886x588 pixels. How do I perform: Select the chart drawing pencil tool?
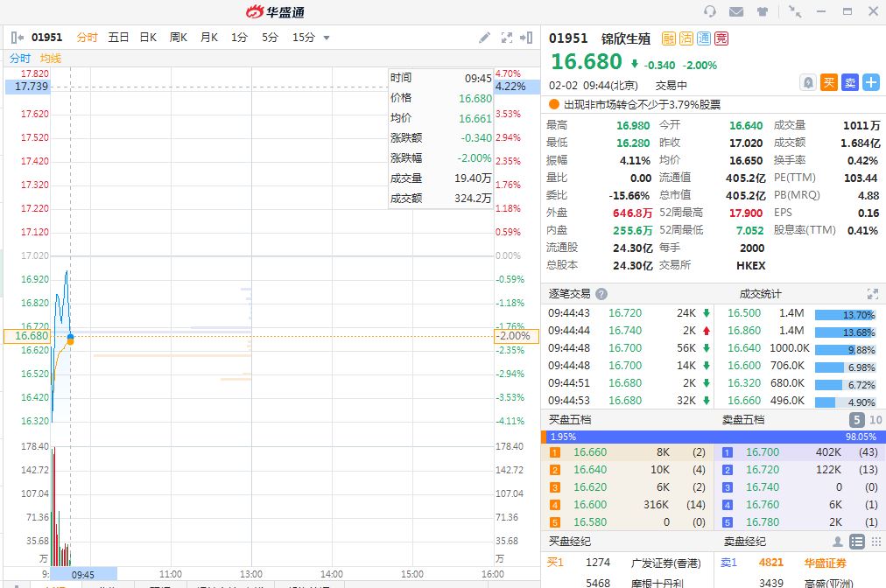[485, 38]
